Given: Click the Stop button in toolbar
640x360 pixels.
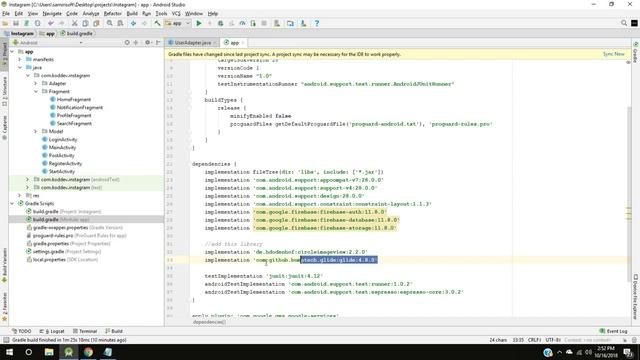Looking at the screenshot, I should click(264, 23).
